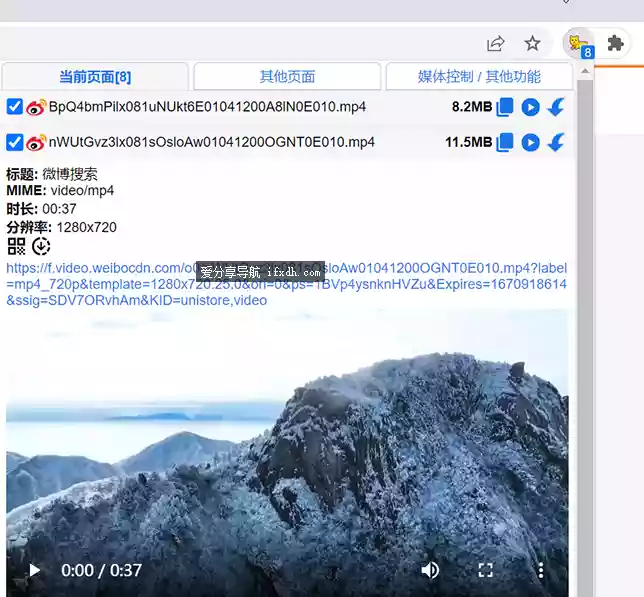Viewport: 644px width, 597px height.
Task: Bookmark this page with the star icon
Action: tap(532, 43)
